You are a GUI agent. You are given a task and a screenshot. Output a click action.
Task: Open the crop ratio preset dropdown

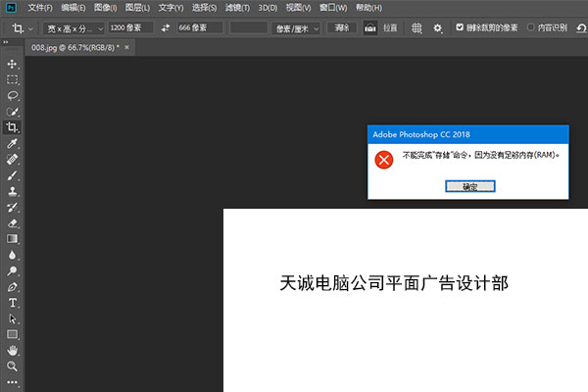74,27
